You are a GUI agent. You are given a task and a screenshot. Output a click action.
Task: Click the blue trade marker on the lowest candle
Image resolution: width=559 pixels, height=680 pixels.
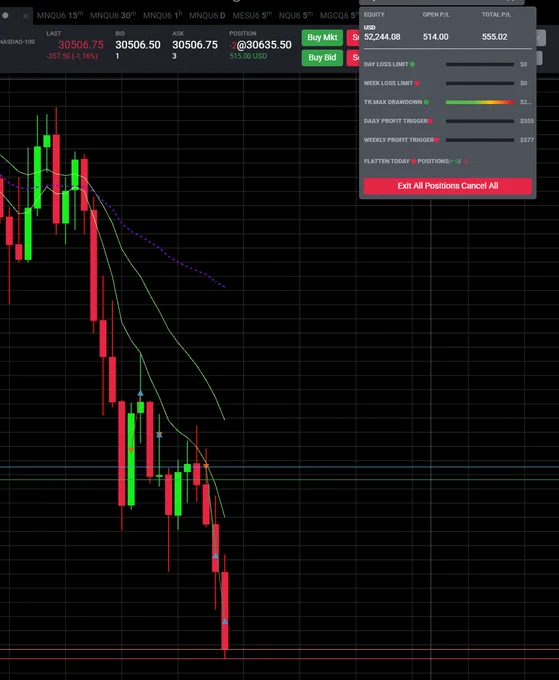(225, 621)
